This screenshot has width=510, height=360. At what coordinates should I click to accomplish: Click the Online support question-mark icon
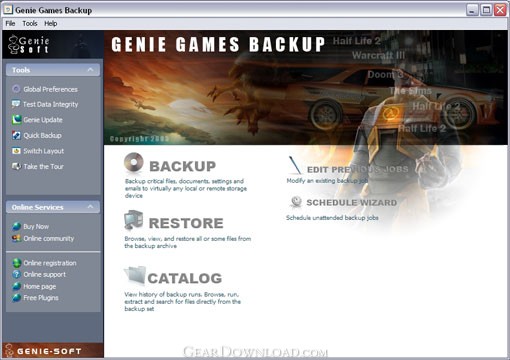16,274
